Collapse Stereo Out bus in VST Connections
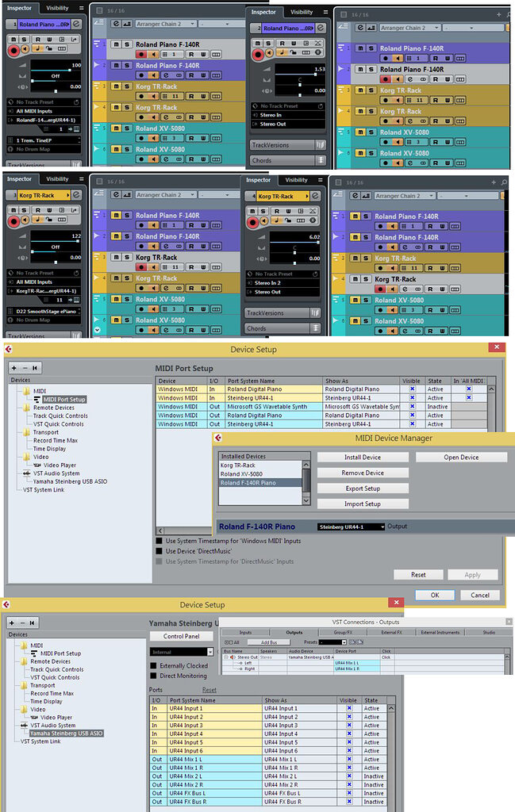Image resolution: width=515 pixels, height=812 pixels. coord(226,657)
